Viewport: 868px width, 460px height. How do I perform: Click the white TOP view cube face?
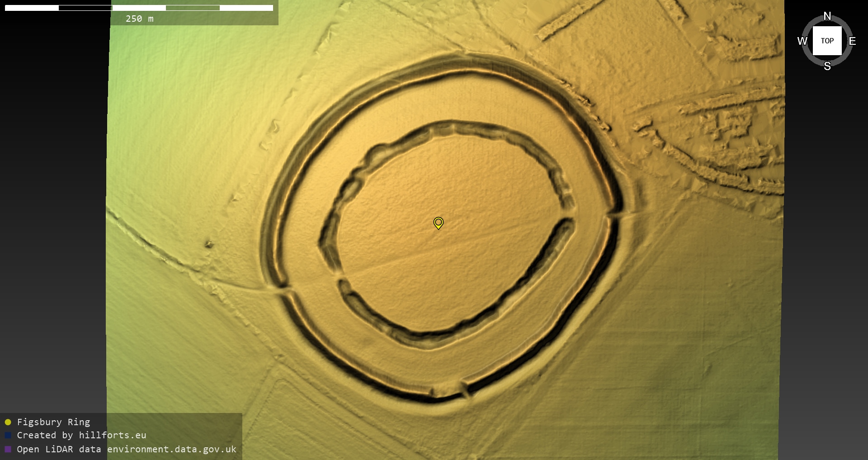click(x=827, y=41)
